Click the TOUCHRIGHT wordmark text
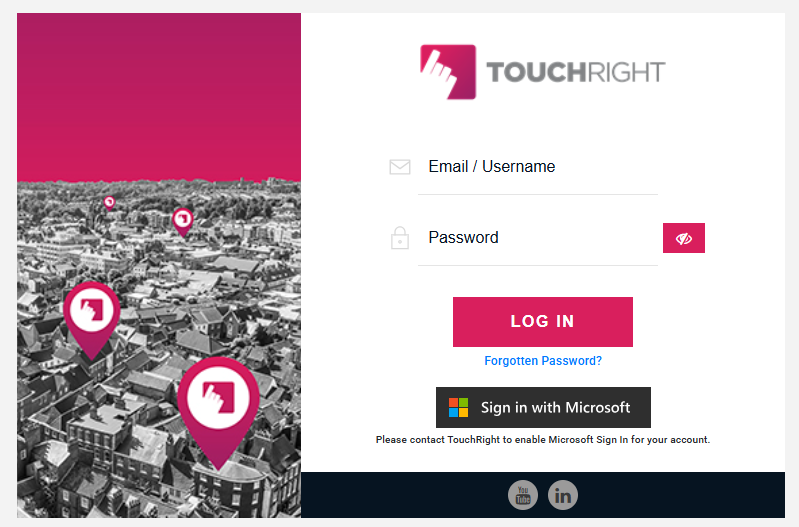The height and width of the screenshot is (527, 799). (575, 73)
